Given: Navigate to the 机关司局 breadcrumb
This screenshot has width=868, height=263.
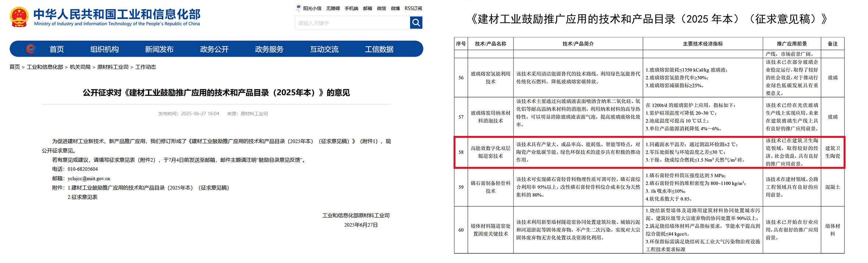Looking at the screenshot, I should point(80,67).
